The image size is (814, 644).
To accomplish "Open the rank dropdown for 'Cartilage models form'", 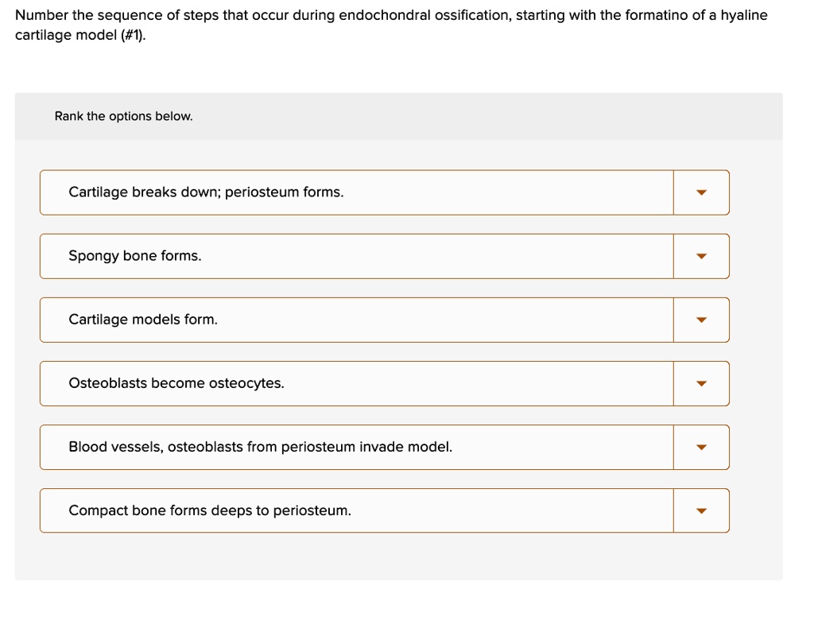I will coord(701,320).
